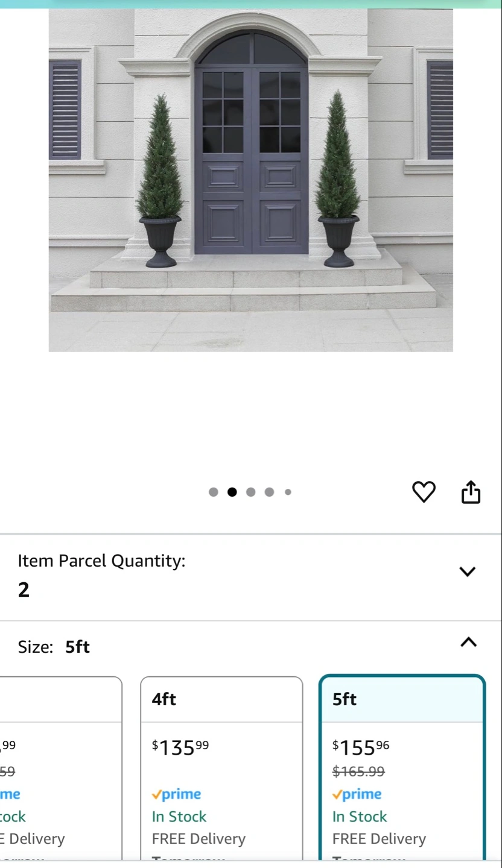Tap prime badge in the 4ft card
The width and height of the screenshot is (502, 868).
[x=176, y=794]
